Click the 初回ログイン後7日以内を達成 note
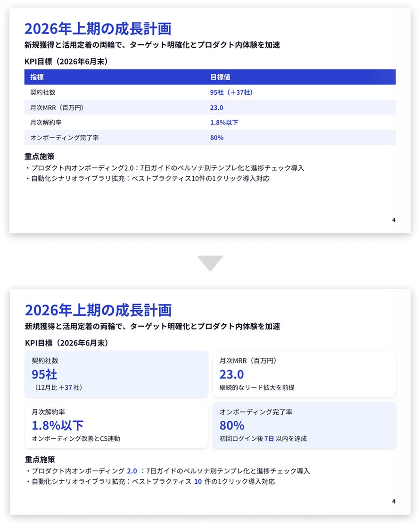Image resolution: width=420 pixels, height=526 pixels. pyautogui.click(x=263, y=438)
